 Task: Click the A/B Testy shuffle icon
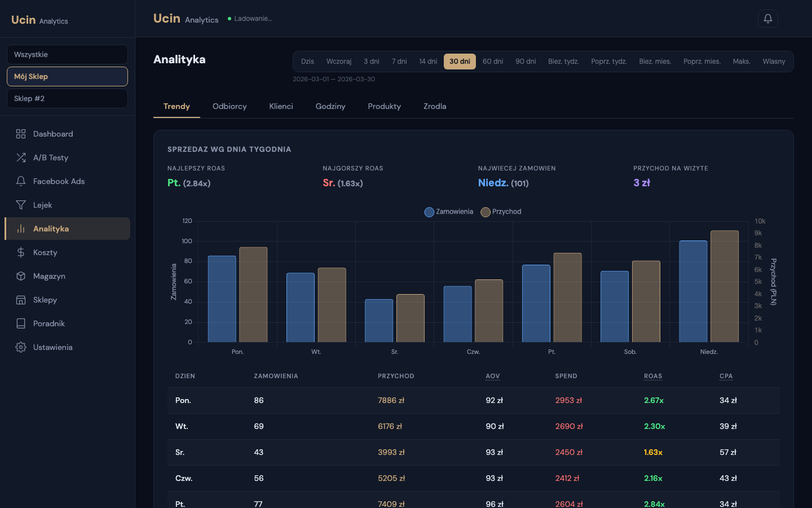[21, 157]
